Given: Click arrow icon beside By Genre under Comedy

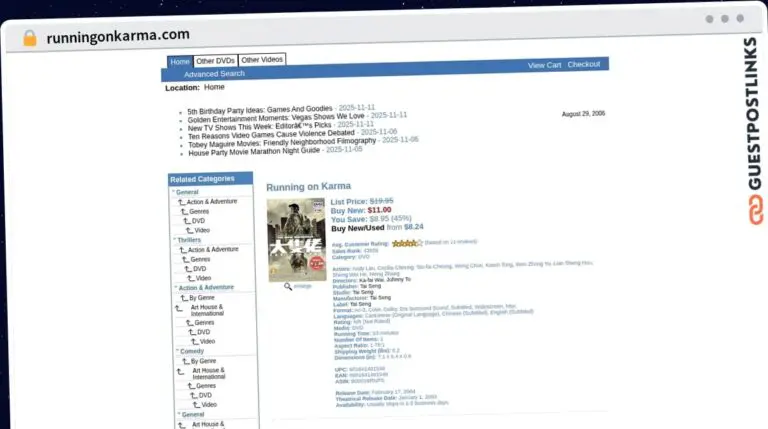Looking at the screenshot, I should click(186, 361).
